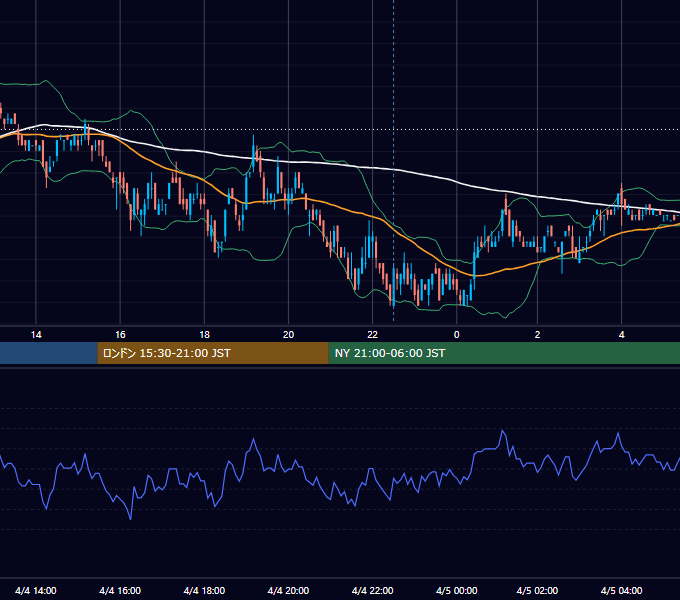680x600 pixels.
Task: Select the unlabeled blue session bar before ロンドン
Action: click(49, 353)
